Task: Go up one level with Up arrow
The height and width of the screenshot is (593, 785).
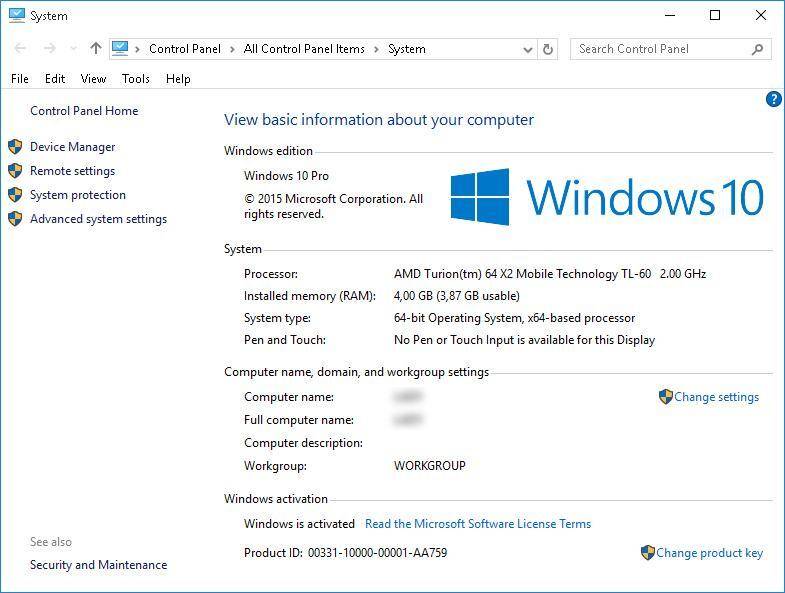Action: click(96, 49)
